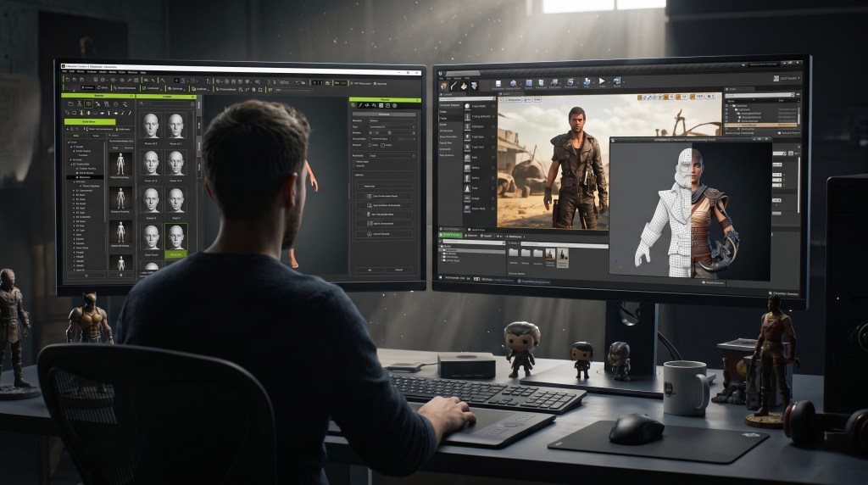Select the first cube mode icon on right monitor
The image size is (868, 485).
click(443, 86)
